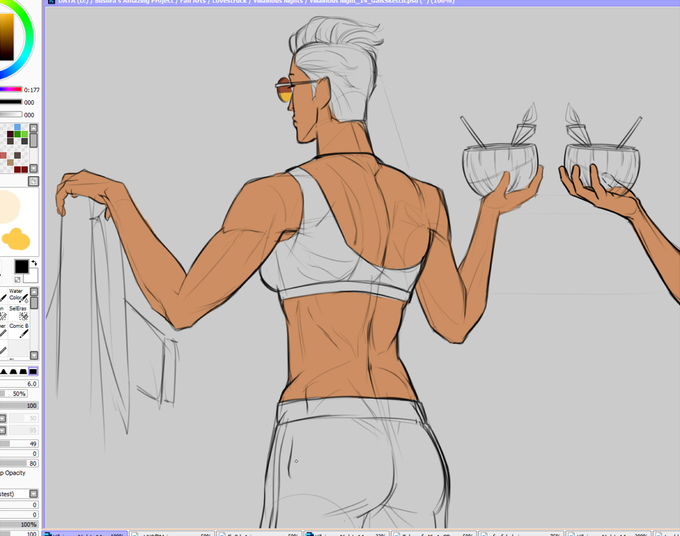This screenshot has height=536, width=680.
Task: Click the brush tray scrollbar thumb
Action: point(34,302)
